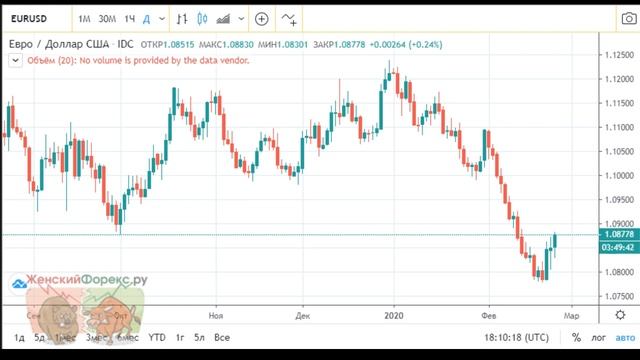This screenshot has width=640, height=360.
Task: Select the 30M timeframe
Action: pos(107,19)
